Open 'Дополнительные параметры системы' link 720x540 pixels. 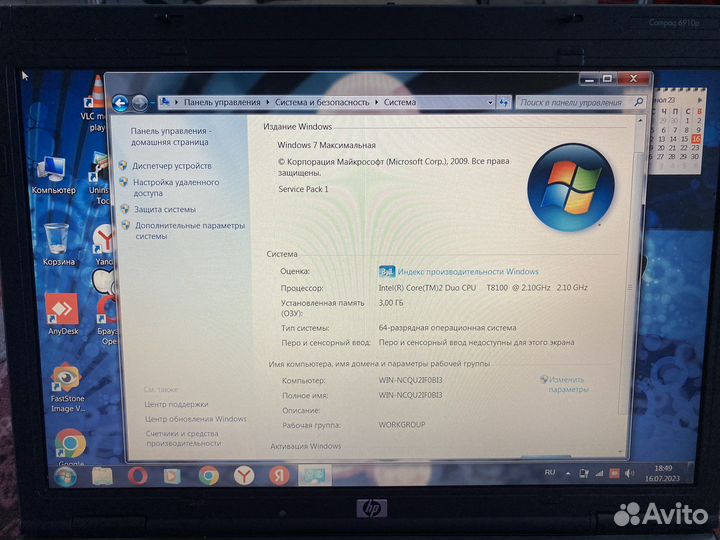(x=190, y=231)
